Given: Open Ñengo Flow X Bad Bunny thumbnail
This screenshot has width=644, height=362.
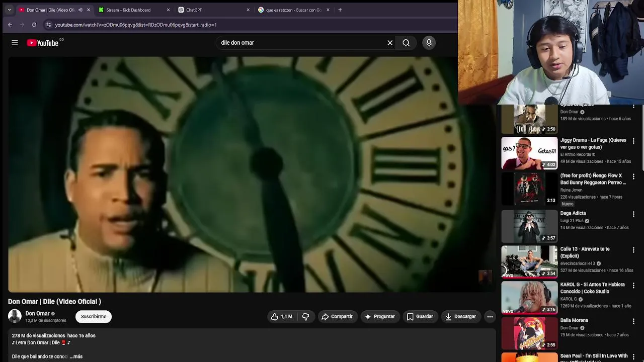Looking at the screenshot, I should [529, 189].
